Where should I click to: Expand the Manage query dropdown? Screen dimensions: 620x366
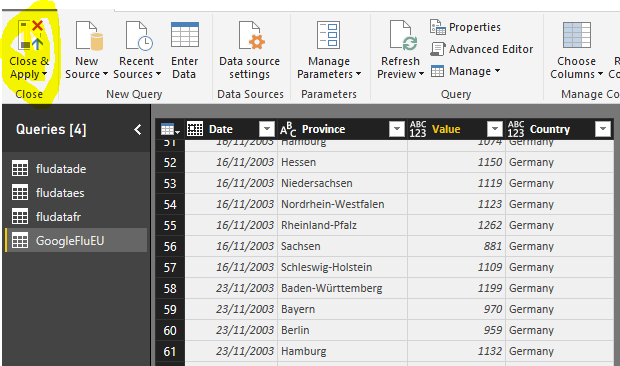click(x=465, y=71)
